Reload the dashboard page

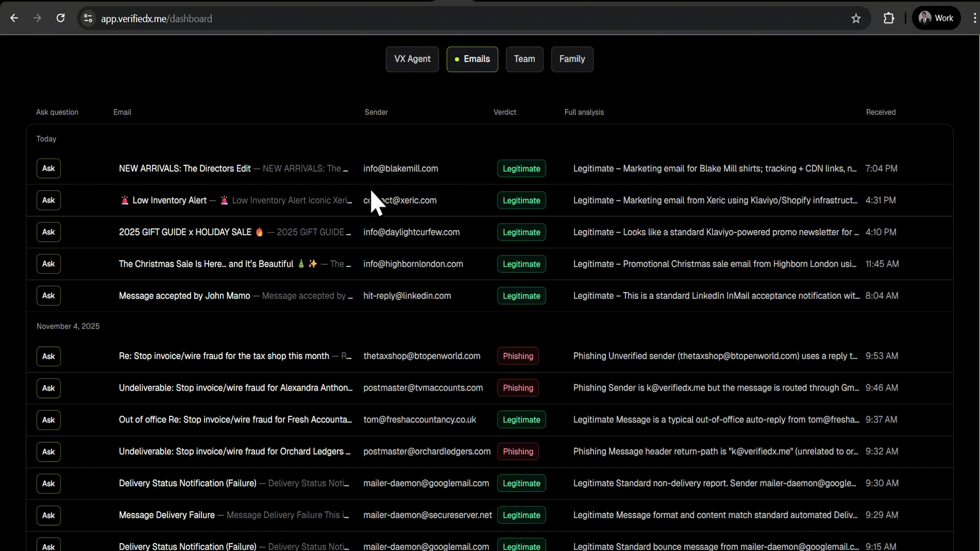pos(60,18)
